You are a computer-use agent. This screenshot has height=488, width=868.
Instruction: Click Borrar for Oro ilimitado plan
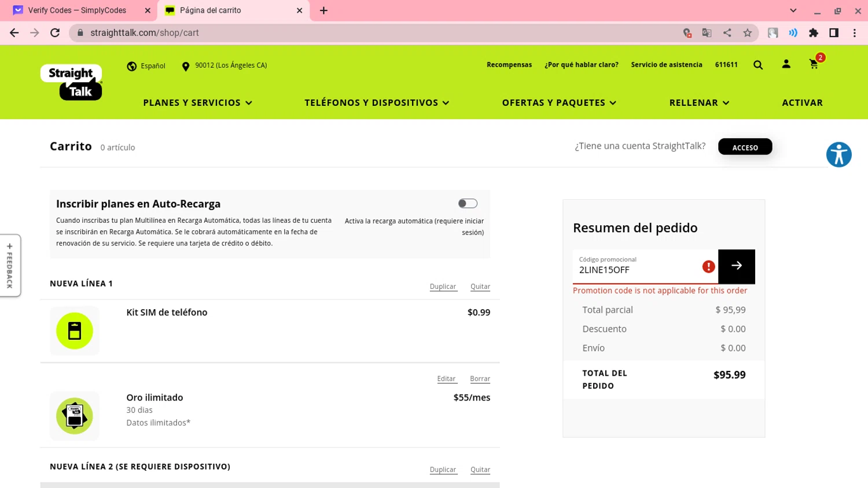tap(480, 379)
